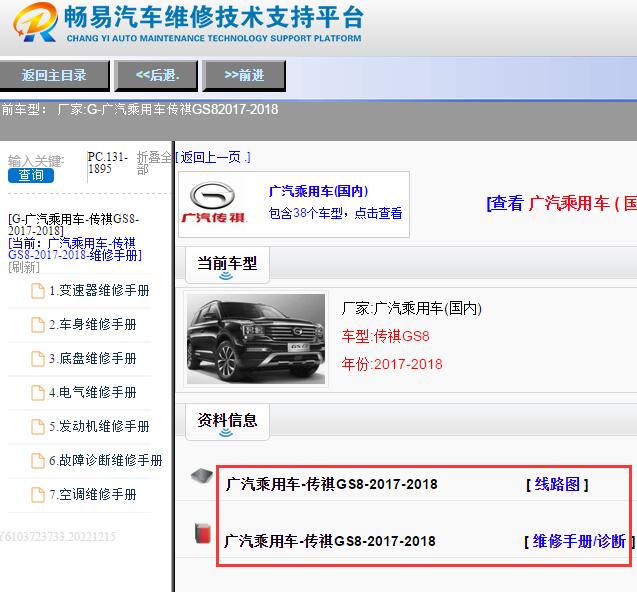Open the 广汽乘用车(国内) link
Screen dimensions: 637x592
[318, 191]
